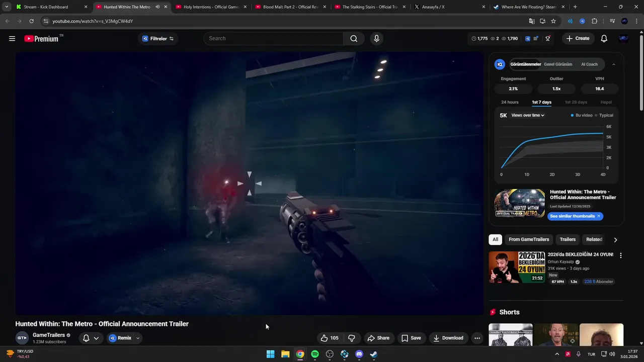The height and width of the screenshot is (362, 644).
Task: Open File Explorer from the taskbar
Action: tap(285, 354)
